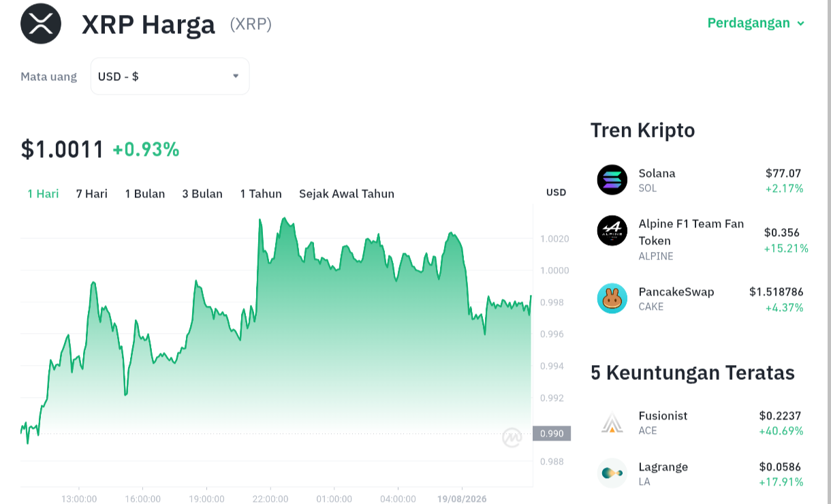
Task: Click the CoinMarketCap watermark icon on chart
Action: pos(512,437)
